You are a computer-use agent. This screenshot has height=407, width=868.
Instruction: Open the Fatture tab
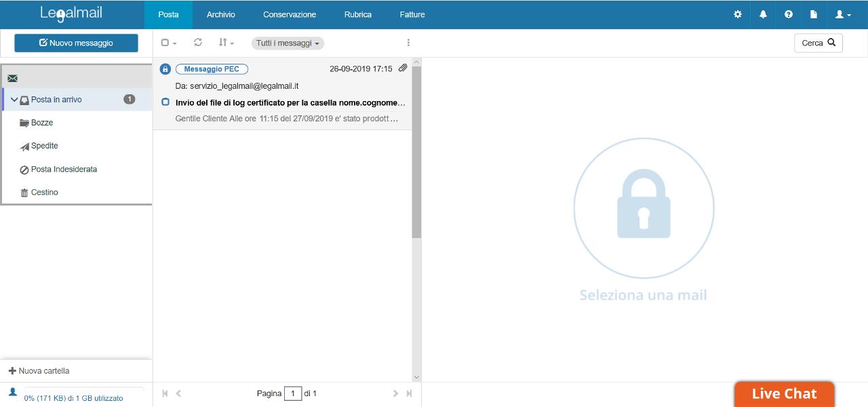coord(412,14)
